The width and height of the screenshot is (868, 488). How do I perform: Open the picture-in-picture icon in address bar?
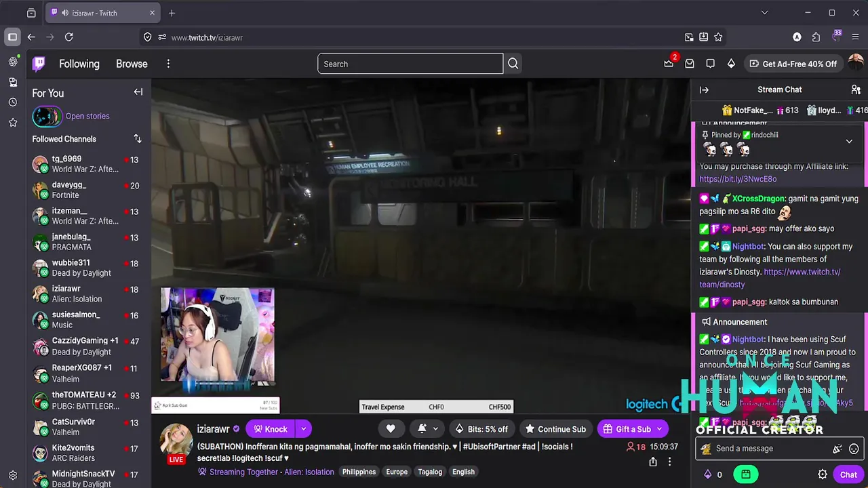689,37
